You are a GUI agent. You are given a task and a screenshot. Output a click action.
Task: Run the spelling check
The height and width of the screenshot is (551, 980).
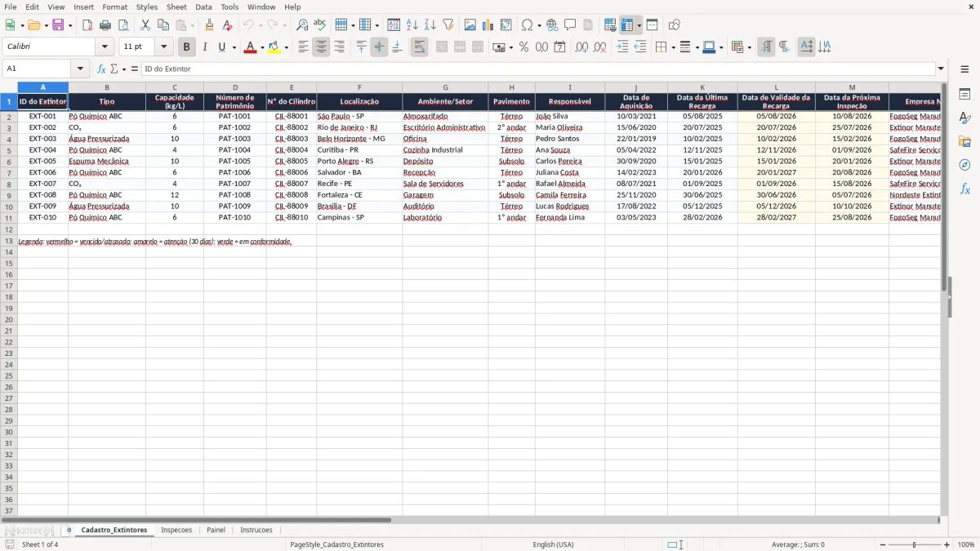pyautogui.click(x=319, y=25)
